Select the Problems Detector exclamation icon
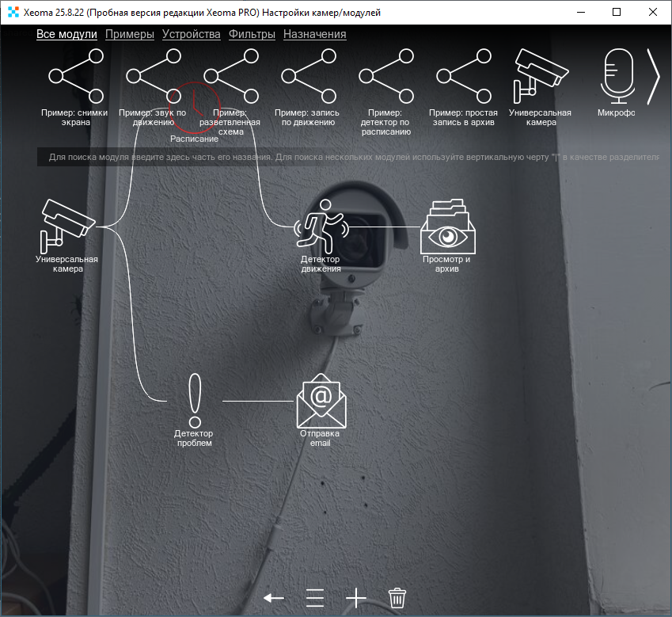Screen dimensions: 672x617 pyautogui.click(x=194, y=402)
